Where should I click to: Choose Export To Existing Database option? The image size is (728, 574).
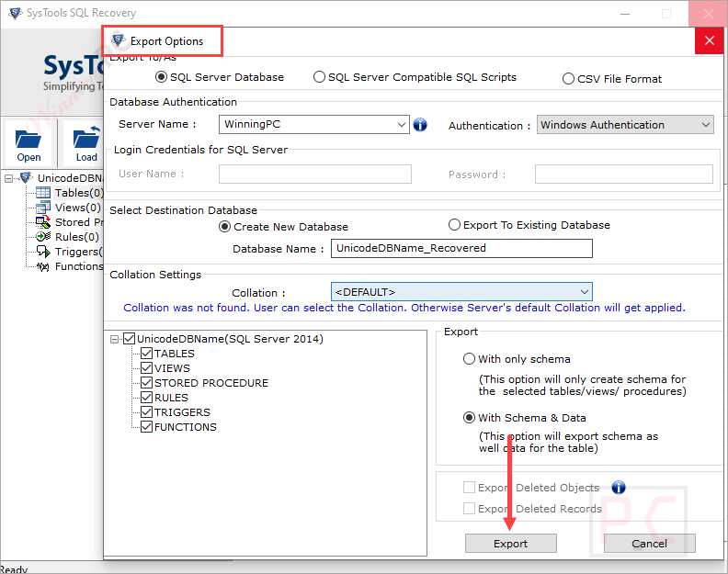tap(454, 225)
